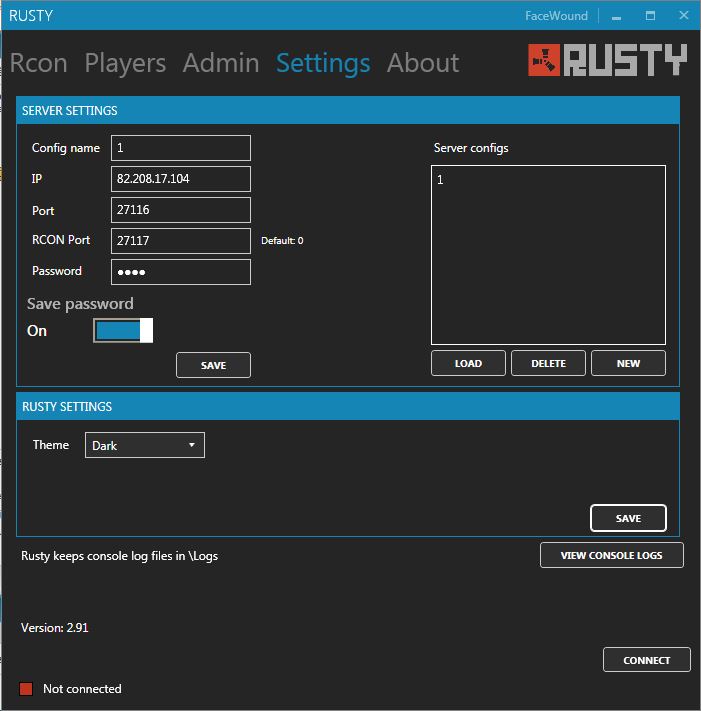Save the Rusty settings
The width and height of the screenshot is (701, 711).
(628, 518)
